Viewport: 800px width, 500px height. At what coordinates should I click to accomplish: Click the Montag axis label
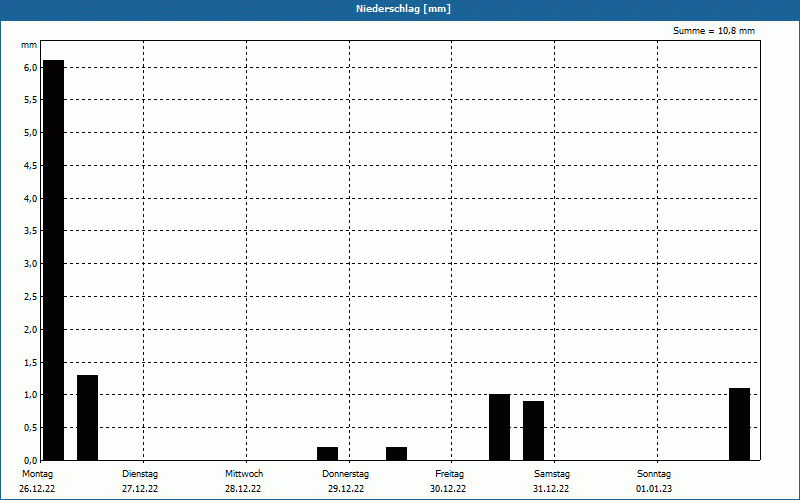[x=37, y=474]
